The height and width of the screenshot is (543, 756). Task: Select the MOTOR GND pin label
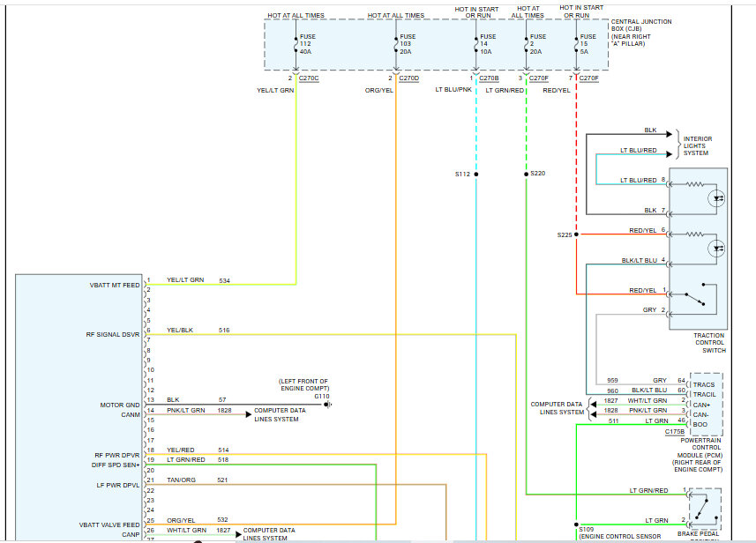[120, 405]
